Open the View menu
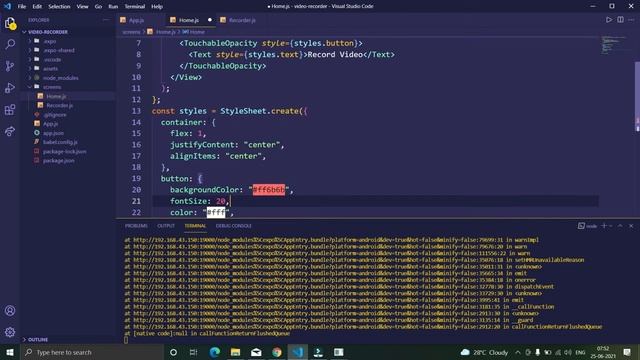 click(82, 6)
